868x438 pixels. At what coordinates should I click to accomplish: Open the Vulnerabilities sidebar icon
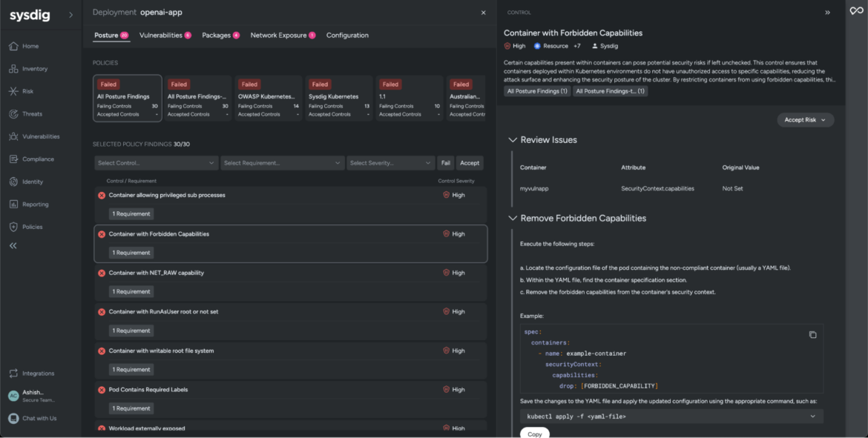[14, 136]
